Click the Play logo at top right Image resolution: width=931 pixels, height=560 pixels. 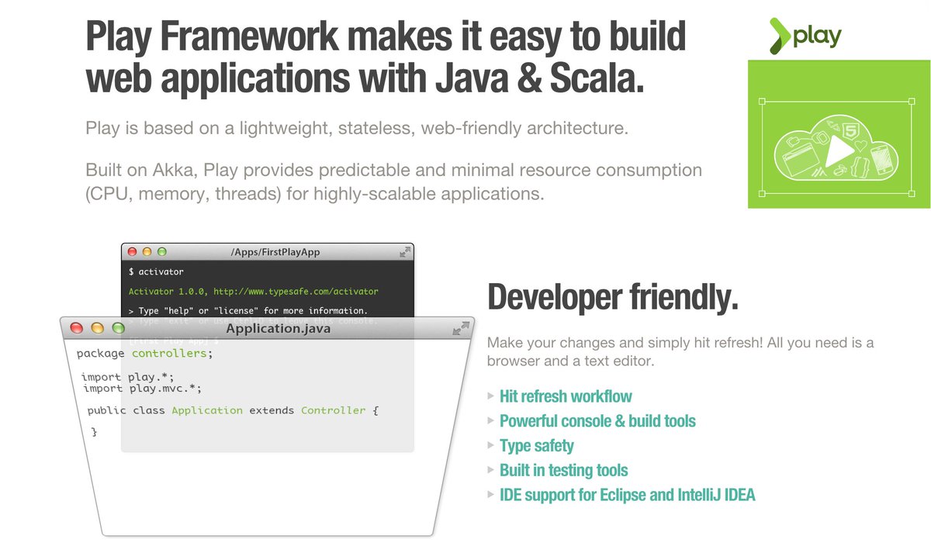[x=805, y=35]
